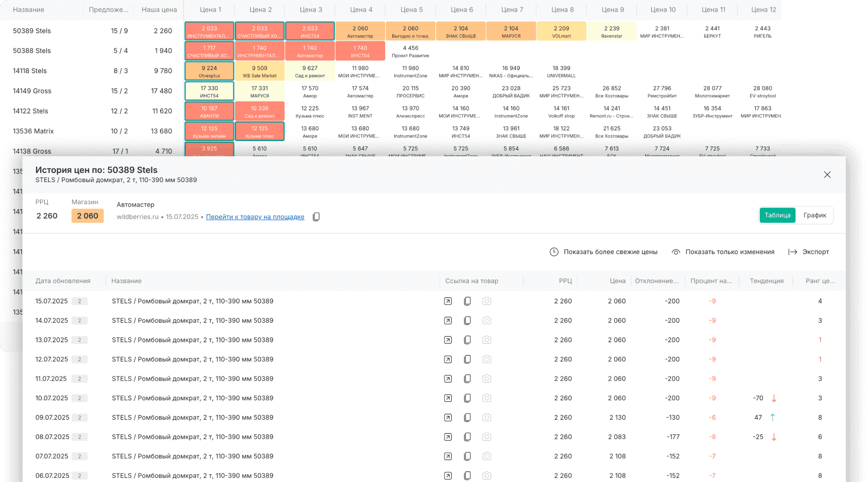Click camera icon in 09.07.2025 row
Image resolution: width=868 pixels, height=482 pixels.
tap(486, 418)
